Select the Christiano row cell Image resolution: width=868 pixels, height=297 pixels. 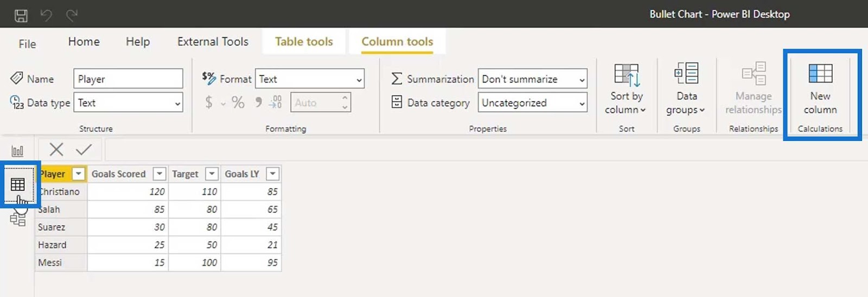[61, 192]
